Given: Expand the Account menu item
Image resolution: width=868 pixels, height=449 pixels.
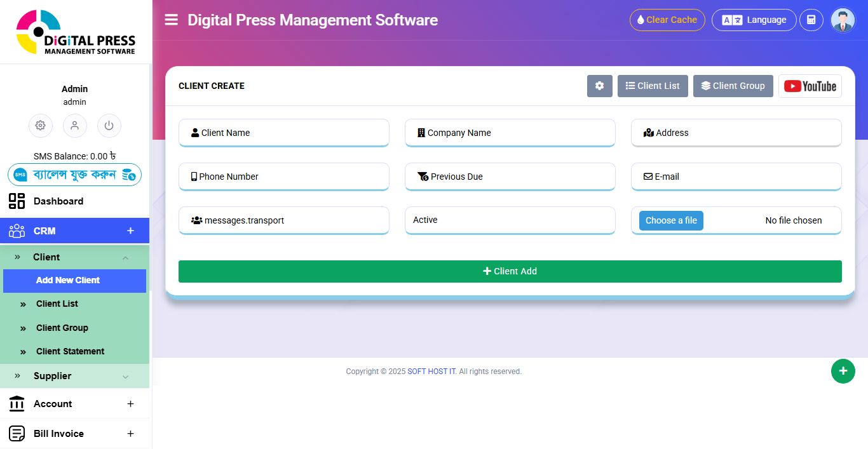Looking at the screenshot, I should [x=130, y=403].
